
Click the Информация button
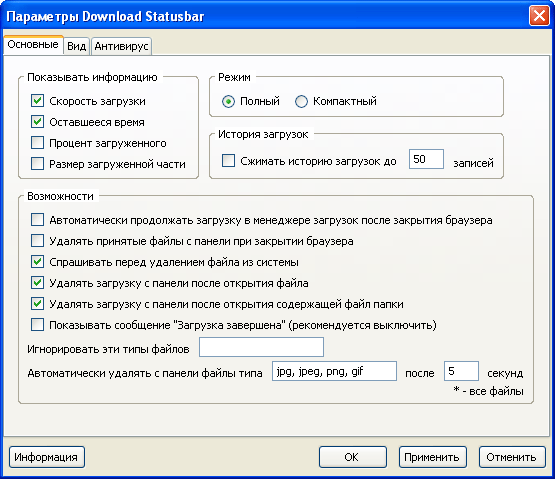pos(47,457)
